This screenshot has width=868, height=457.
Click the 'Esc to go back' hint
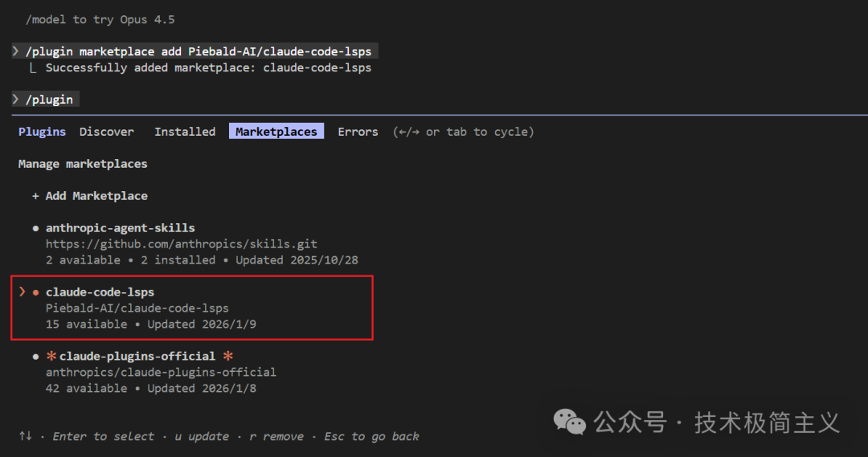point(371,437)
